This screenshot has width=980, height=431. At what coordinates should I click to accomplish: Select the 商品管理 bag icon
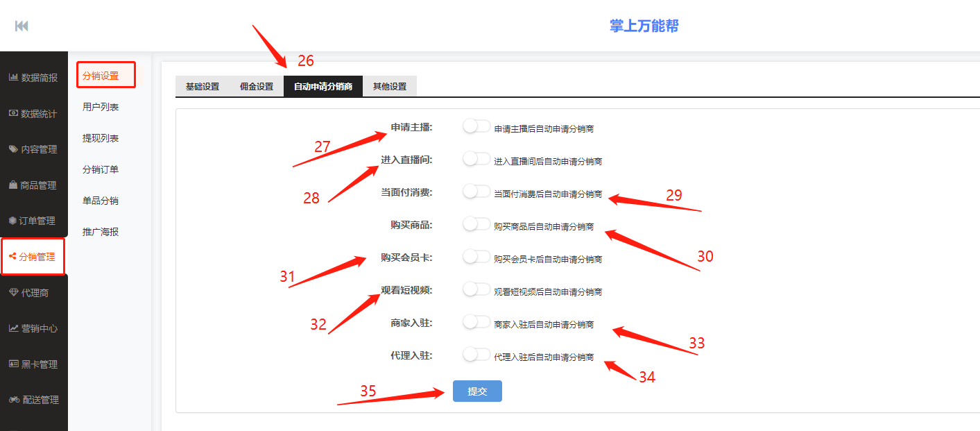pos(13,185)
